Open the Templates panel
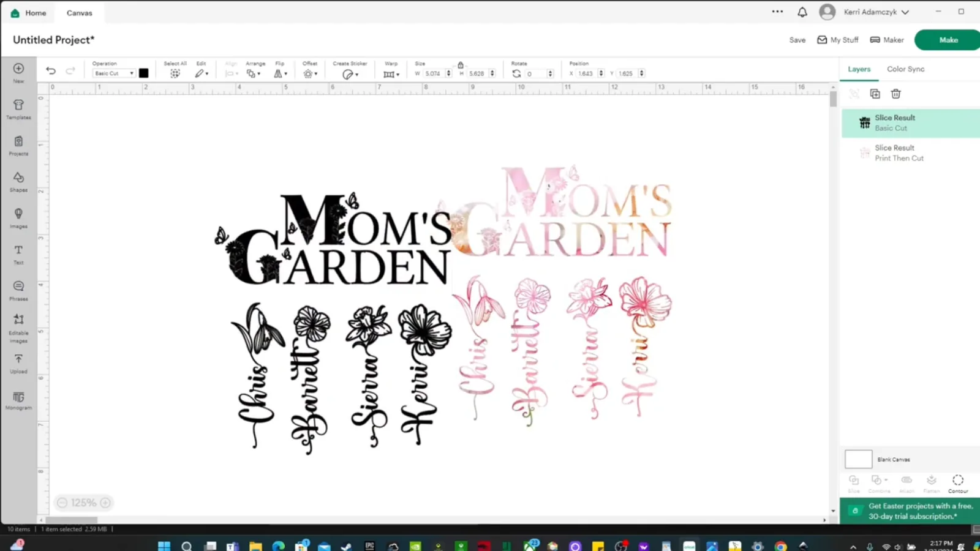Viewport: 980px width, 551px height. tap(18, 109)
